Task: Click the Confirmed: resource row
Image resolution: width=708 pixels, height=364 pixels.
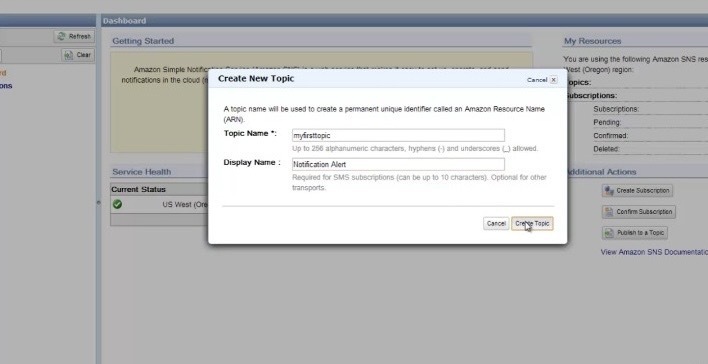Action: 650,135
